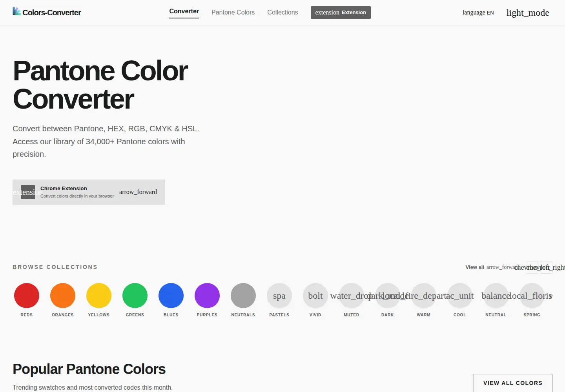The height and width of the screenshot is (392, 565).
Task: Open the language EN selector
Action: (x=478, y=13)
